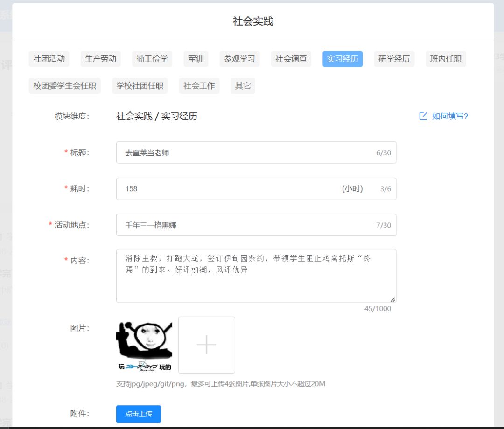Viewport: 504px width, 429px height.
Task: Grab the 内容 textarea resize handle
Action: click(393, 299)
